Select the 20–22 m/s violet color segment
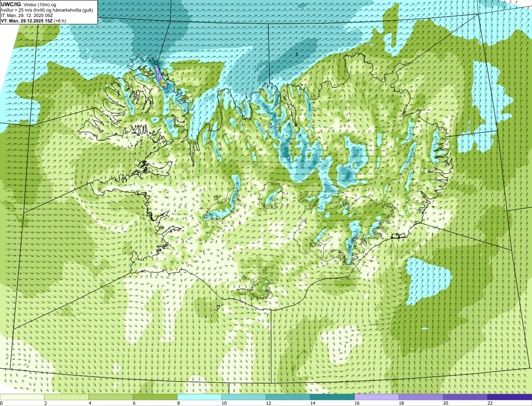This screenshot has width=532, height=406. 465,397
